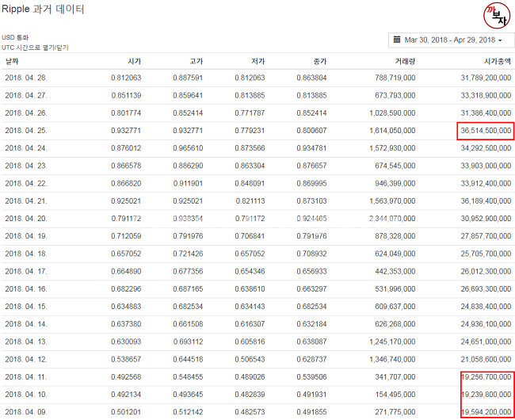Click opening price 0.851139
Screen dimensions: 515x420
[x=126, y=96]
